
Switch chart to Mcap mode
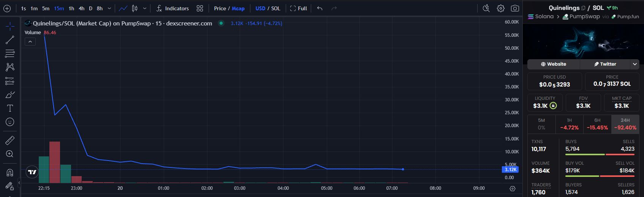point(238,8)
